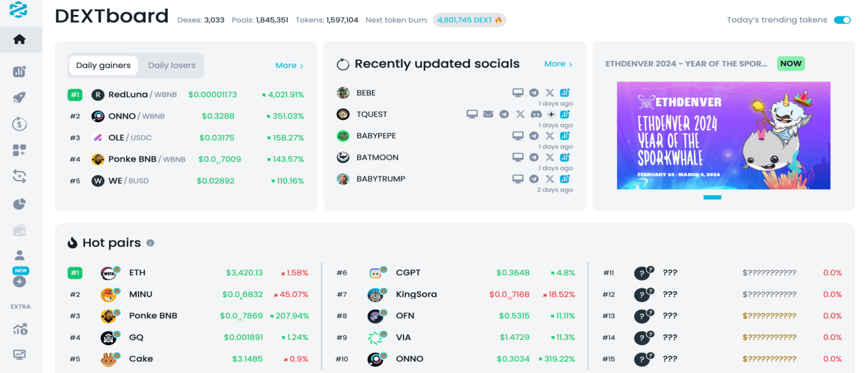This screenshot has height=373, width=868.
Task: Click the carousel indicator below ETHDenver banner
Action: pyautogui.click(x=712, y=197)
